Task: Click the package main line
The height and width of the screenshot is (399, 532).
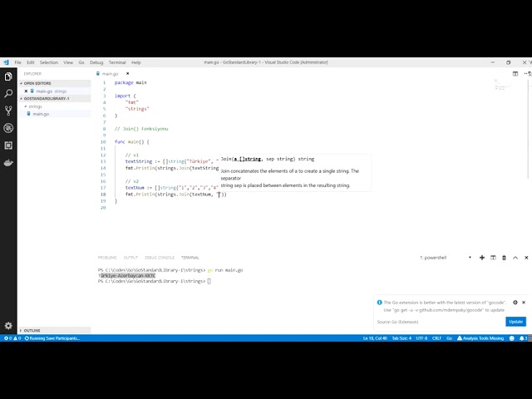Action: (131, 83)
